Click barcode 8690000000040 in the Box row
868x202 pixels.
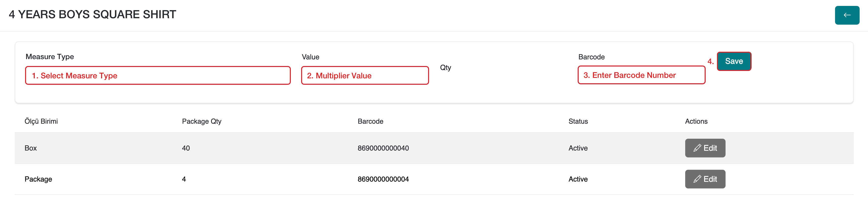point(383,148)
